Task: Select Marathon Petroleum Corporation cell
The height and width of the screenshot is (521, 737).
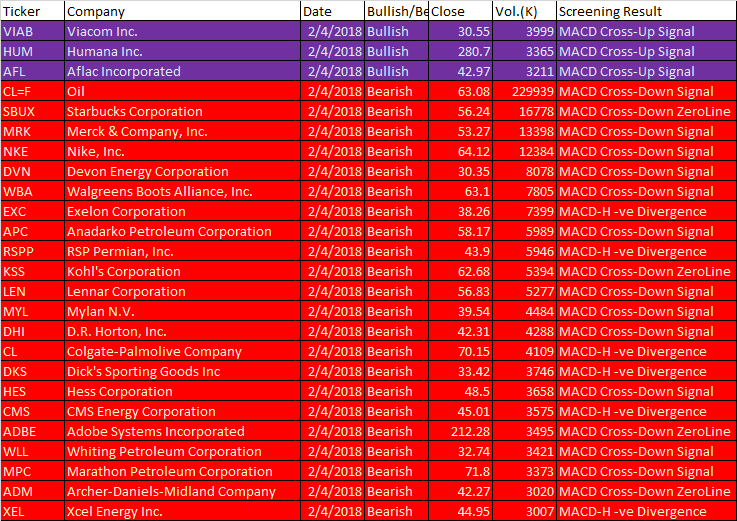Action: coord(182,471)
